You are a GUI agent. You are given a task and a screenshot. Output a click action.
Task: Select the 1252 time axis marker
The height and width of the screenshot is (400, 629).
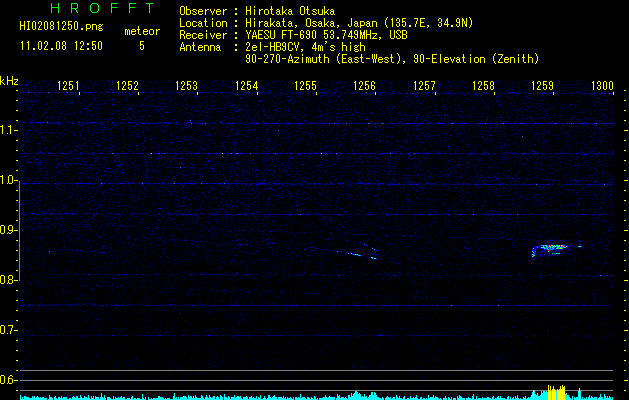127,86
